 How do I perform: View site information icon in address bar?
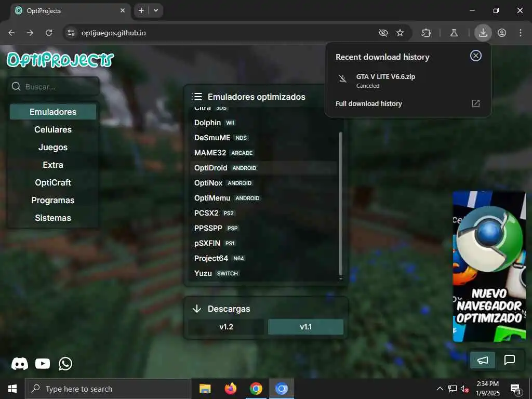[x=71, y=33]
